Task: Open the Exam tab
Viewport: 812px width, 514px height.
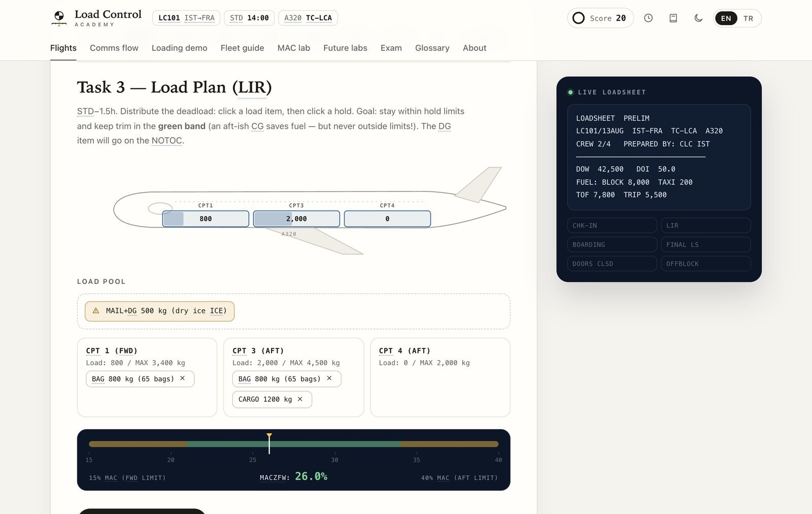Action: tap(391, 48)
